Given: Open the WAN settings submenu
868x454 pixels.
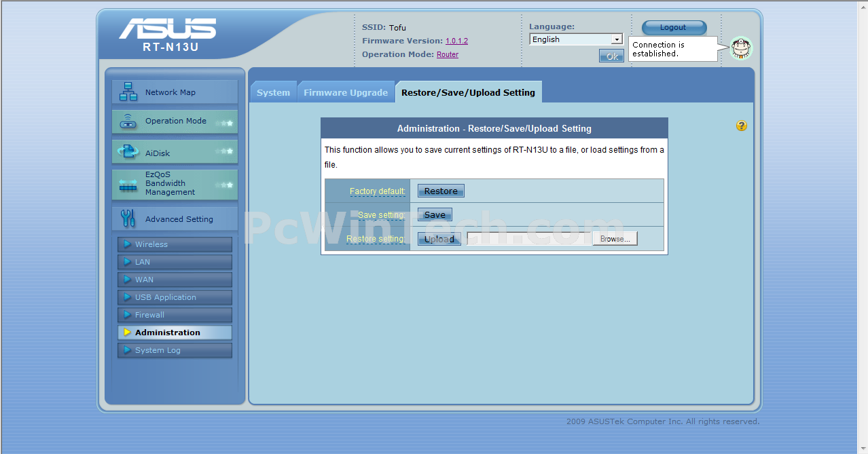Looking at the screenshot, I should [x=175, y=280].
